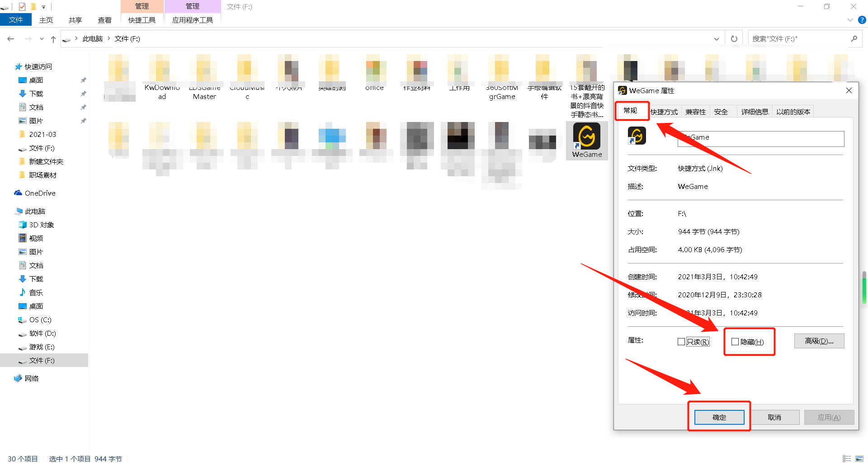Refresh the current folder view
Viewport: 868px width, 465px height.
click(734, 39)
